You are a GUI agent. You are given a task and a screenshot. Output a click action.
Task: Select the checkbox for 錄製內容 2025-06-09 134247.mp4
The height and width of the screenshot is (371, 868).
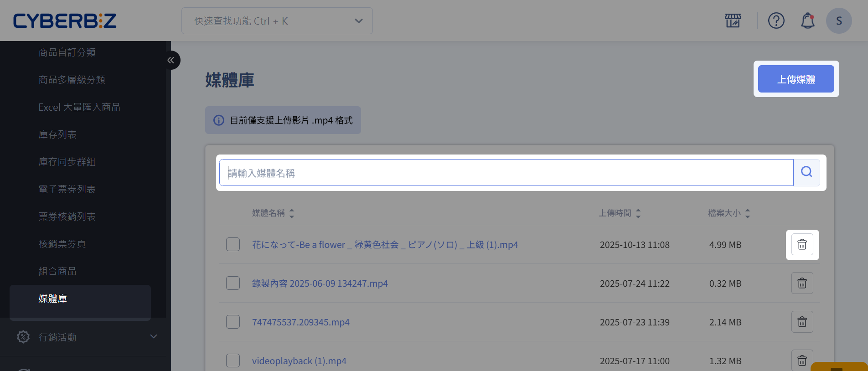coord(233,283)
